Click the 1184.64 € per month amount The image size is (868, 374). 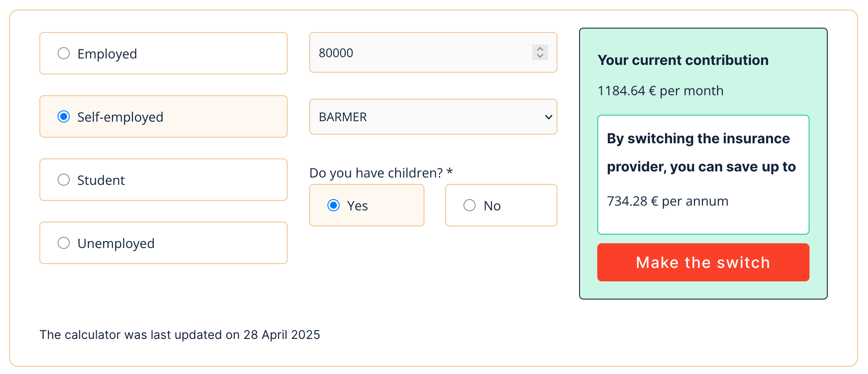pos(660,91)
